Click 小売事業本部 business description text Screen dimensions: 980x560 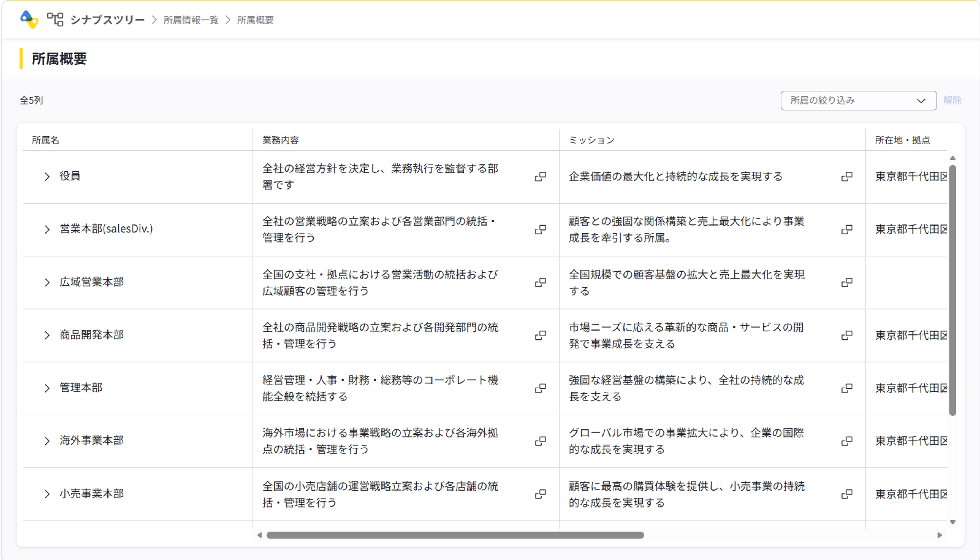[x=380, y=494]
